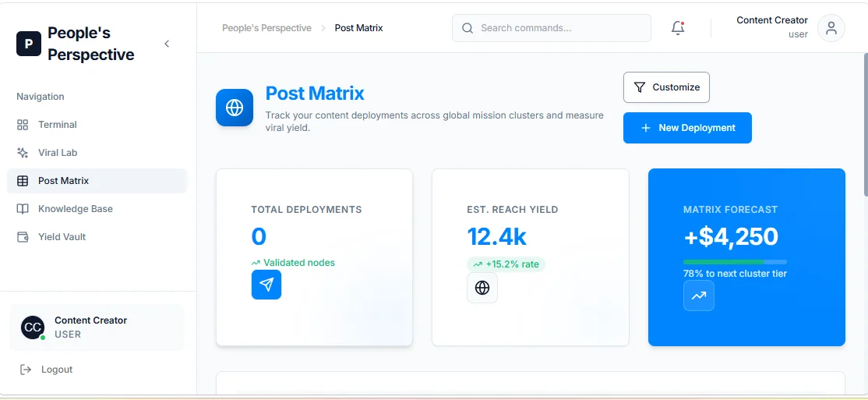Click the blue globe Post Matrix header icon
The width and height of the screenshot is (868, 400).
[x=235, y=108]
